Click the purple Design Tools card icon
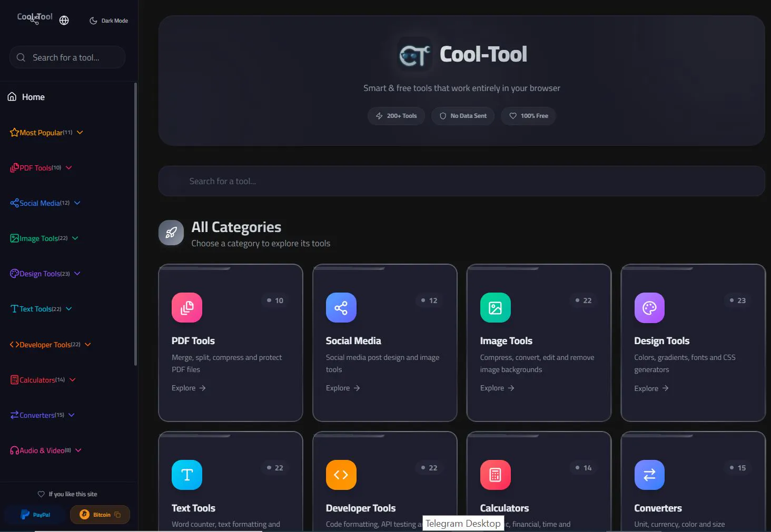 tap(649, 308)
